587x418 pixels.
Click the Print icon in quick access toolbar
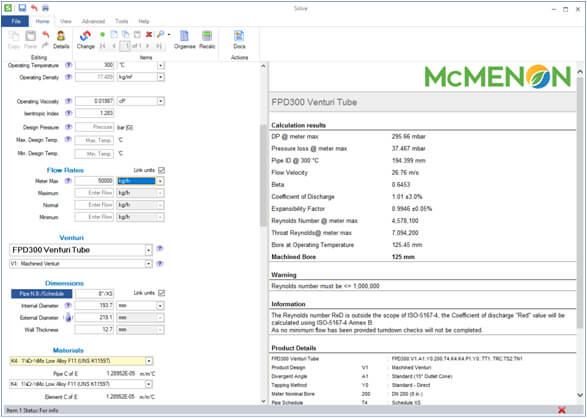coord(45,7)
